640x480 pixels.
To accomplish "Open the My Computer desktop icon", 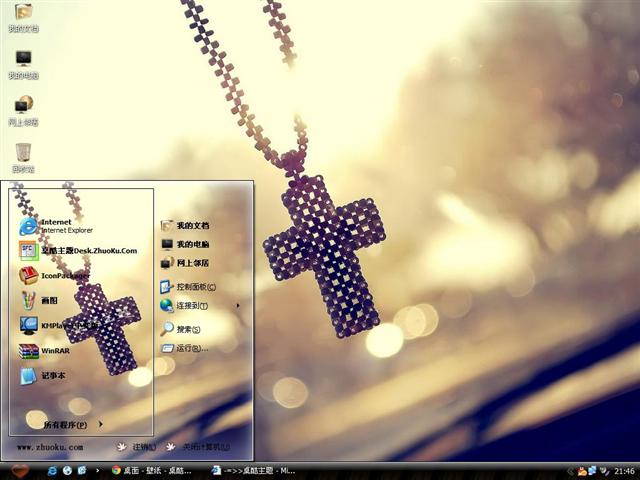I will click(x=23, y=64).
